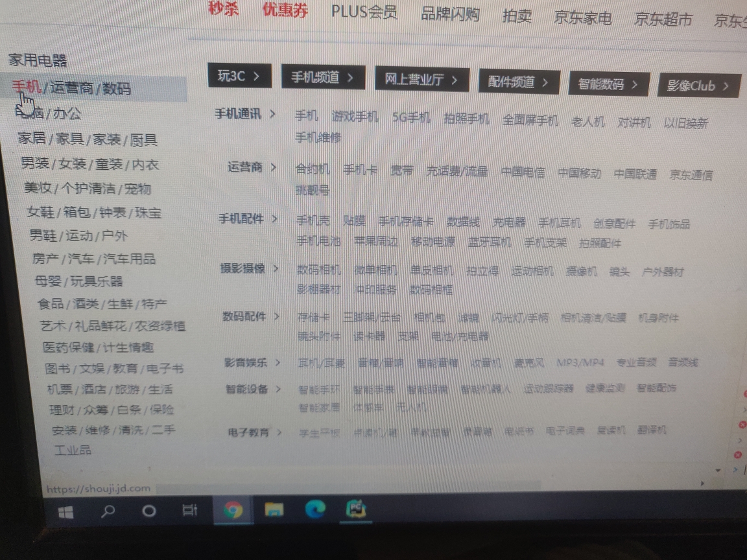Open 秒杀 in the top navigation
This screenshot has width=747, height=560.
point(224,8)
